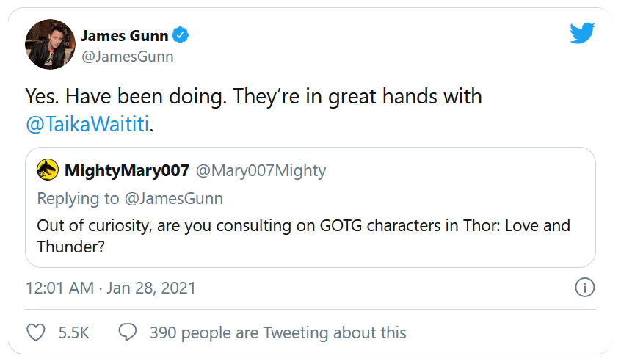Click the 12:01 AM · Jan 28, 2021 timestamp
The height and width of the screenshot is (364, 621).
[111, 288]
